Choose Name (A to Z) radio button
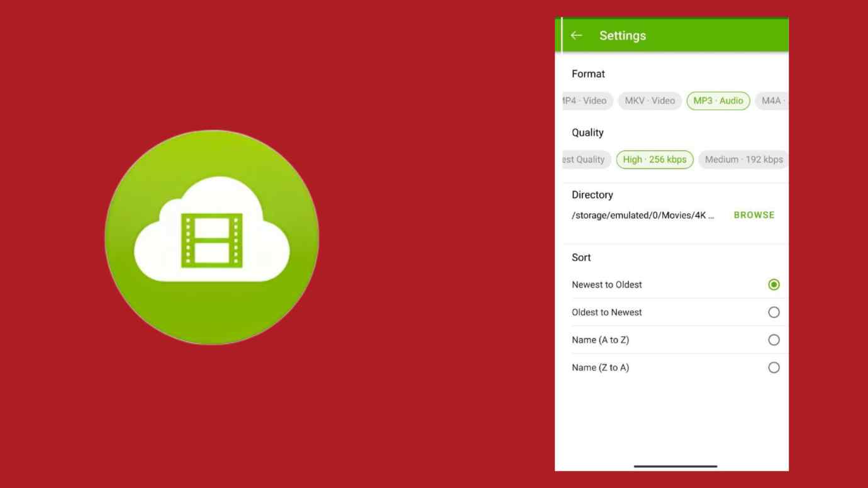Viewport: 868px width, 488px height. click(774, 340)
